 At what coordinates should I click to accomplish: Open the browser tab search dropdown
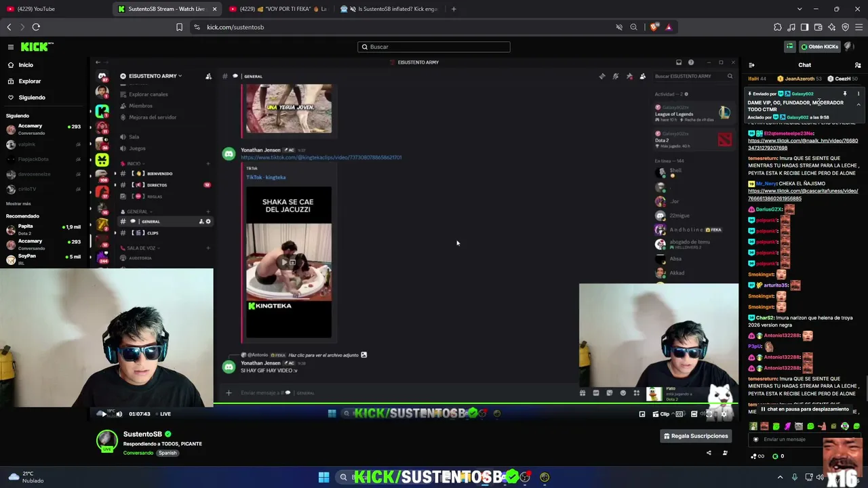click(x=800, y=9)
